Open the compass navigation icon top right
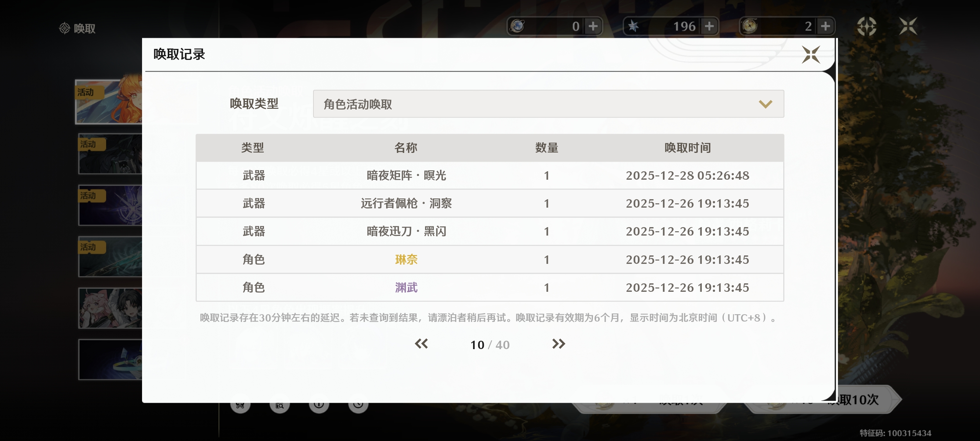The height and width of the screenshot is (441, 980). (x=867, y=26)
